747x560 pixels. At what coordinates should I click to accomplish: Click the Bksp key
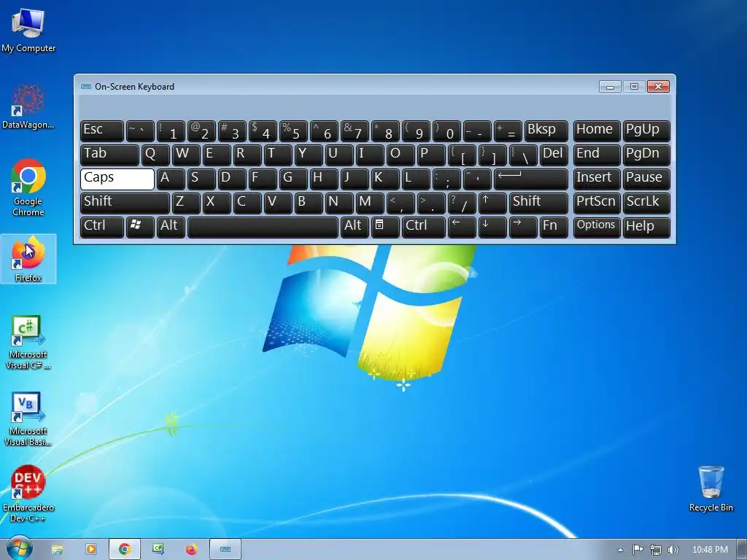point(546,131)
